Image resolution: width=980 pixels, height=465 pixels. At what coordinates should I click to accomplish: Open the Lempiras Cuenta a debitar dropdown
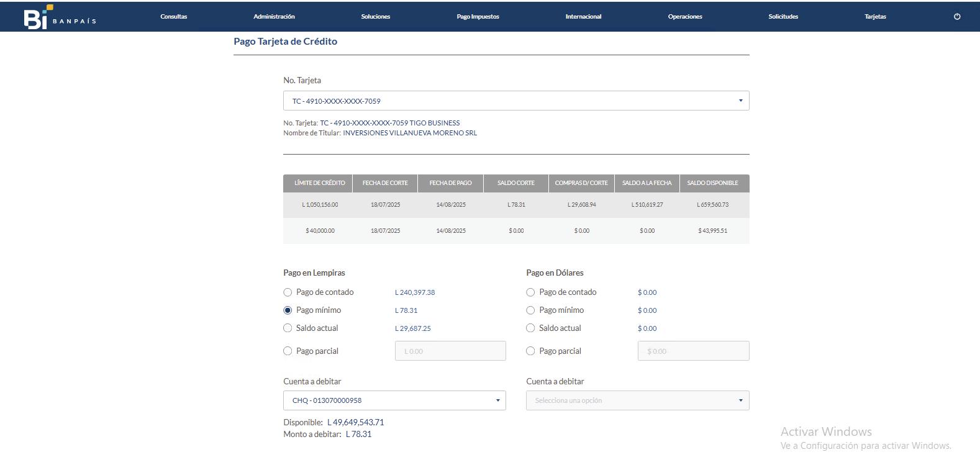(x=394, y=400)
